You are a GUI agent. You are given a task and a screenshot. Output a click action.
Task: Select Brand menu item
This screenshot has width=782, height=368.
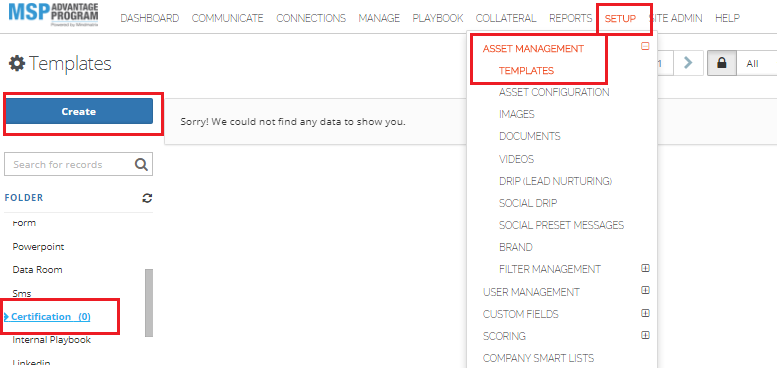pos(516,247)
